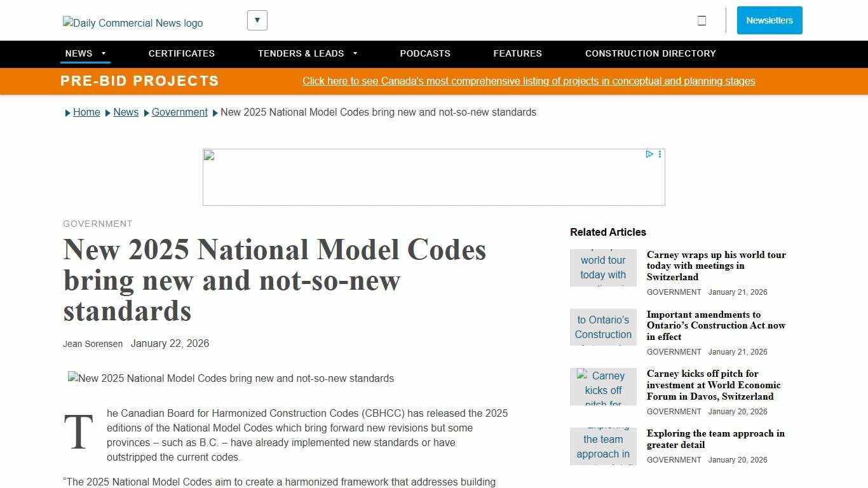Select CONSTRUCTION DIRECTORY in the navigation
Image resolution: width=868 pixels, height=488 pixels.
click(650, 53)
